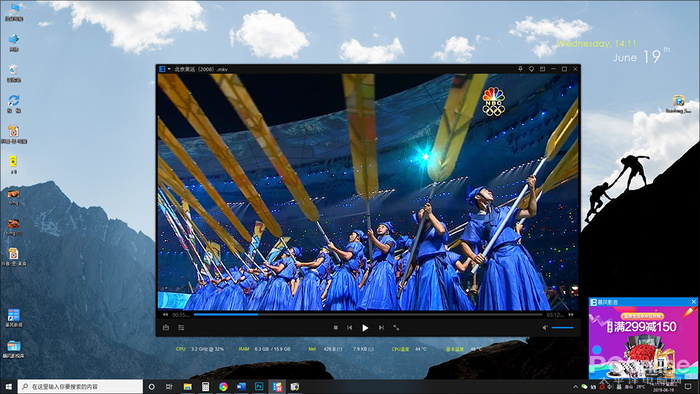Open the Photoshop icon in the taskbar

(x=259, y=387)
